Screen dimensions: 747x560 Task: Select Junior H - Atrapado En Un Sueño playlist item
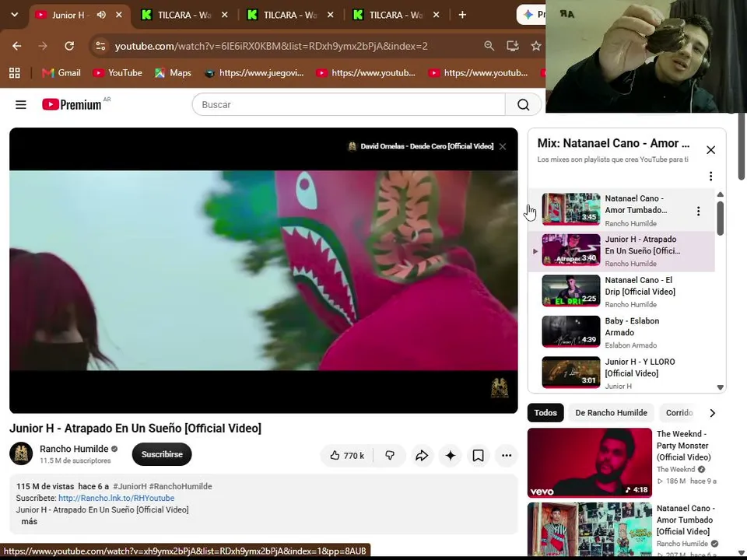tap(622, 251)
